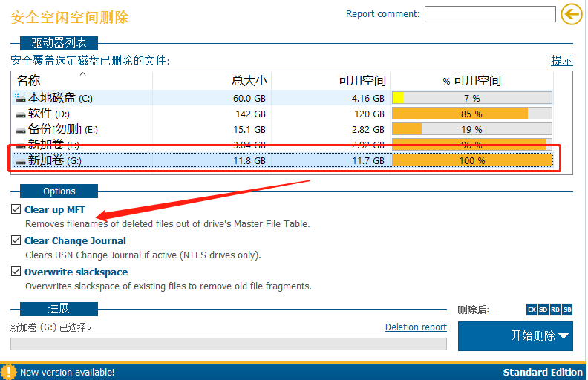The width and height of the screenshot is (588, 380).
Task: Click the D: drive icon
Action: 21,115
